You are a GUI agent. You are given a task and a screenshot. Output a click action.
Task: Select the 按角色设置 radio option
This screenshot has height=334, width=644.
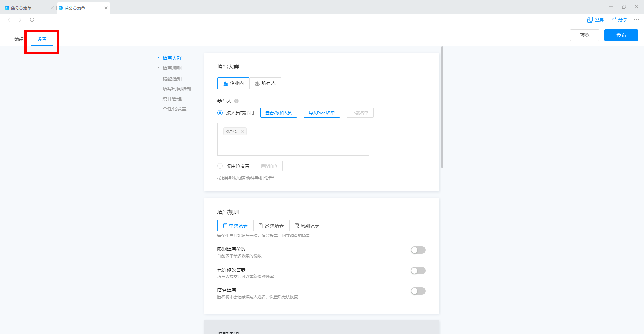click(x=220, y=165)
